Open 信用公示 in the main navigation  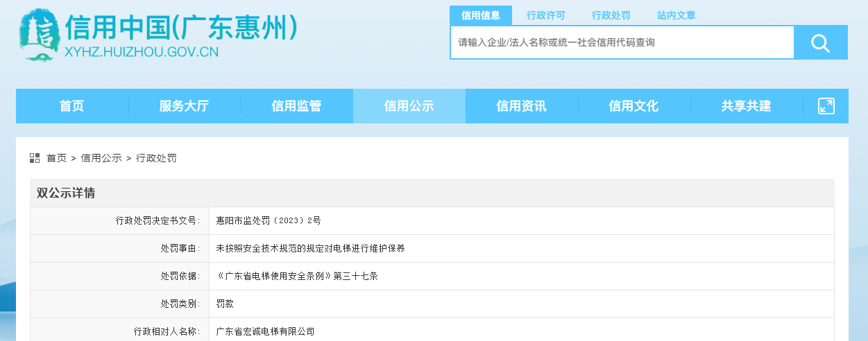[x=409, y=106]
